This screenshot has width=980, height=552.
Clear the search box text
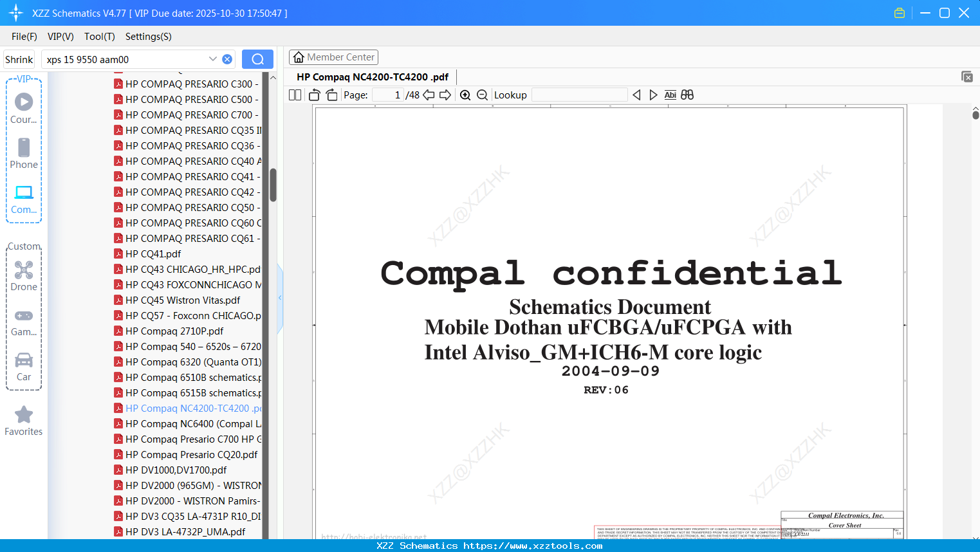pyautogui.click(x=227, y=59)
